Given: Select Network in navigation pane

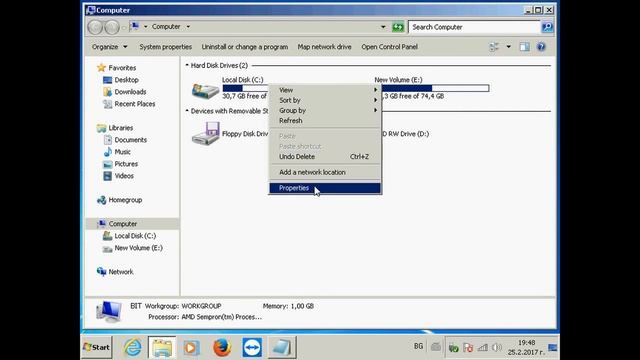Looking at the screenshot, I should pyautogui.click(x=120, y=272).
